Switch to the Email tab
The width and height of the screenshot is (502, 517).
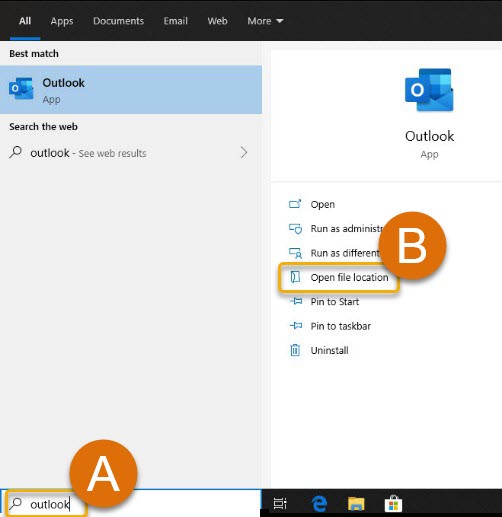175,21
